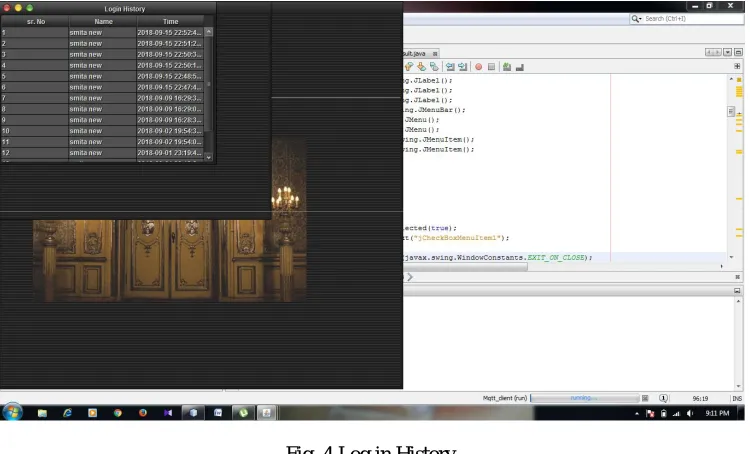This screenshot has width=750, height=454.
Task: Click the Next Bookmark down-arrow icon
Action: 421,67
